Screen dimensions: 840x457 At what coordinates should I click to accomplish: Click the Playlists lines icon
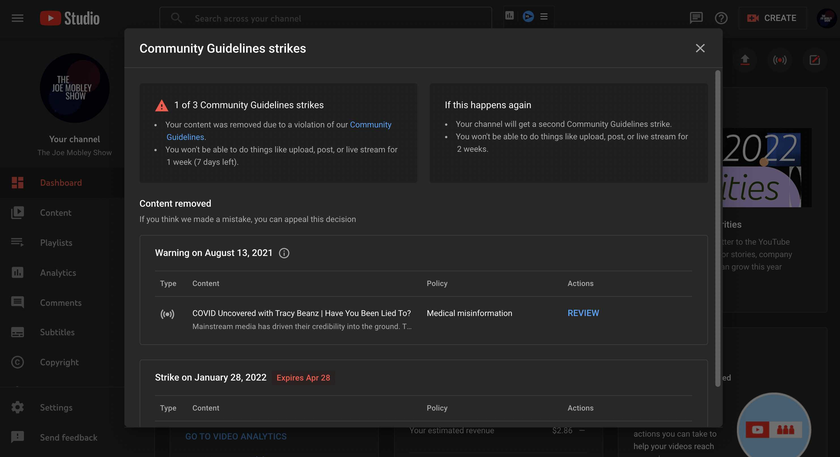tap(18, 243)
